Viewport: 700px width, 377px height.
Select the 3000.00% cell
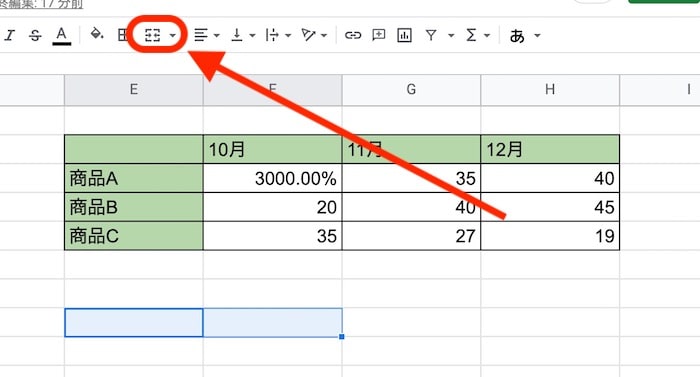[x=272, y=178]
